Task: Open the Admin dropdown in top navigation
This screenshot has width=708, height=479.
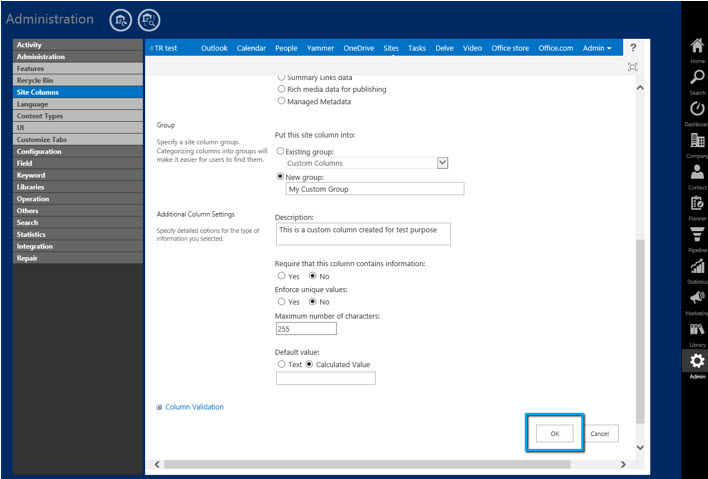Action: 597,48
